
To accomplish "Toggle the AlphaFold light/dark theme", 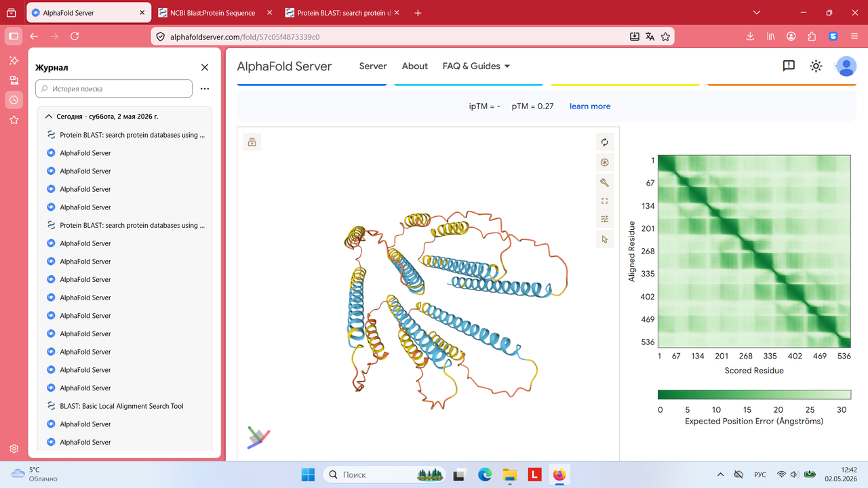I will 816,66.
